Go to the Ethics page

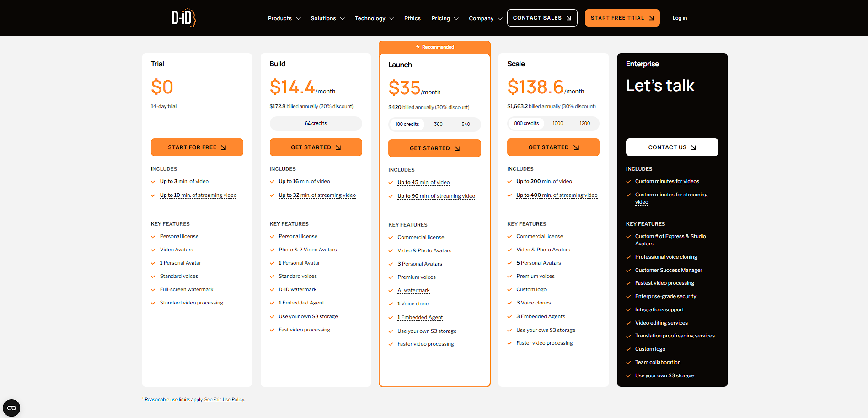tap(413, 18)
